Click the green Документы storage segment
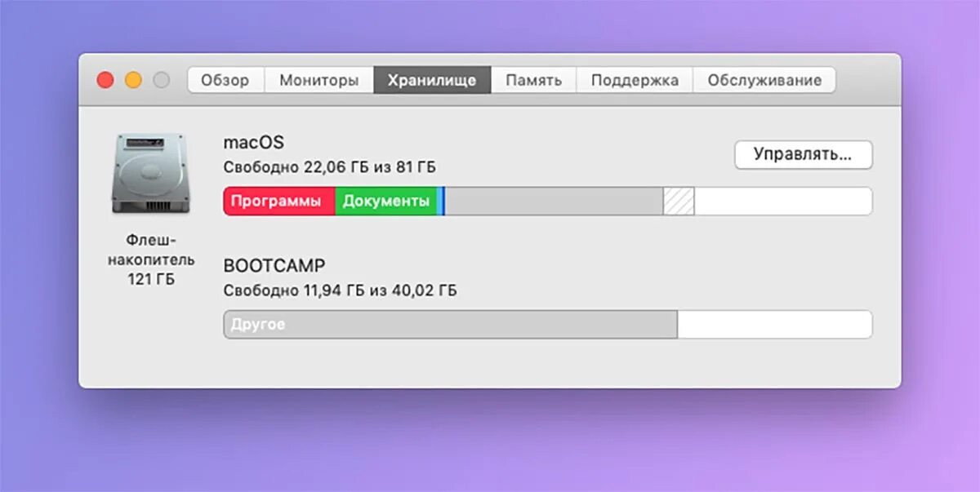This screenshot has width=980, height=492. click(385, 202)
